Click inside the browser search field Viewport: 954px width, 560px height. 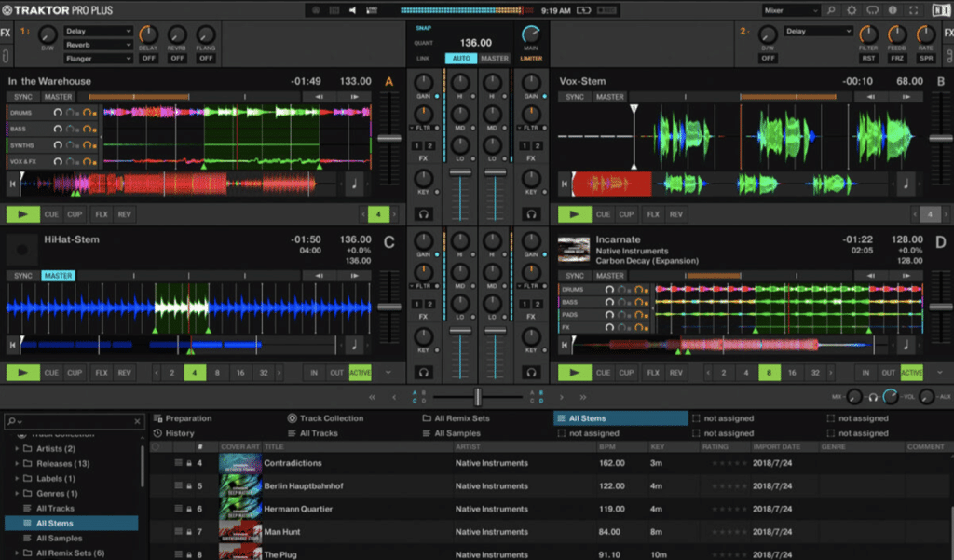click(x=76, y=421)
